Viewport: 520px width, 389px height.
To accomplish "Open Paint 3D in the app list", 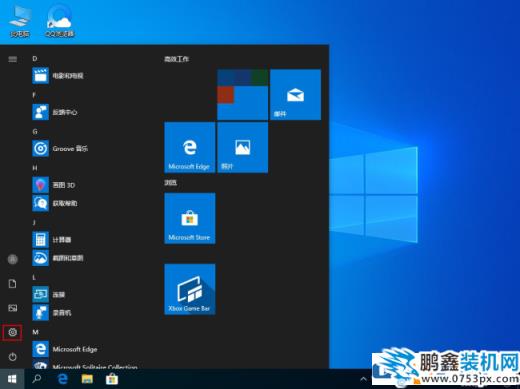I will 54,185.
